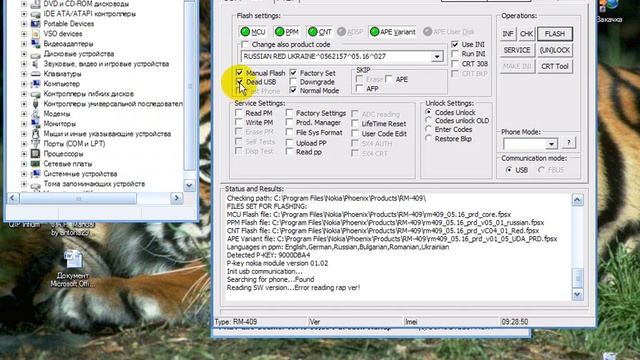Click the Системные устройства device icon

point(36,174)
